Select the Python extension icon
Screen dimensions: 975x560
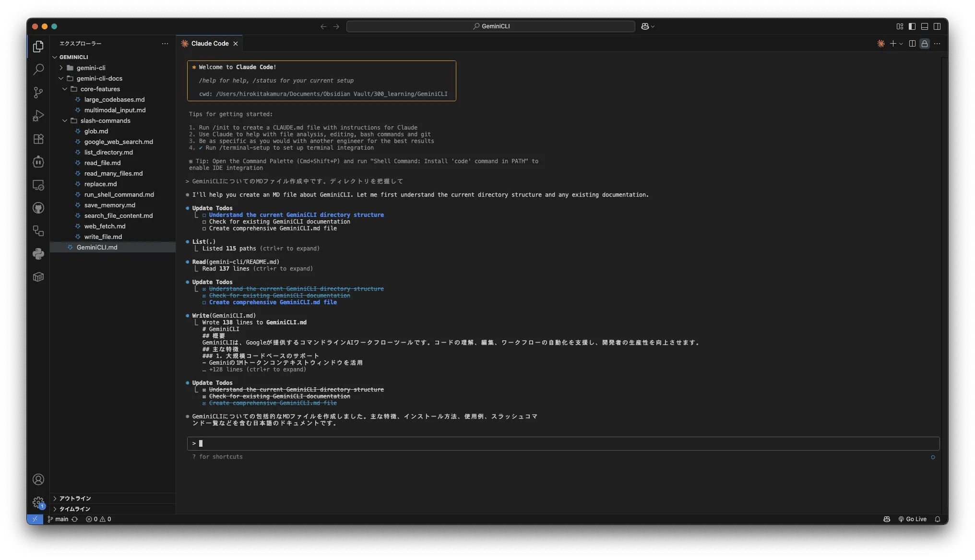tap(38, 254)
